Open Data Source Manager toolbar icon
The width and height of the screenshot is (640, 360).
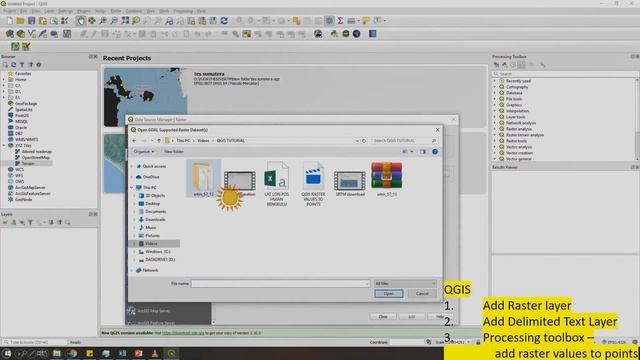pyautogui.click(x=9, y=34)
